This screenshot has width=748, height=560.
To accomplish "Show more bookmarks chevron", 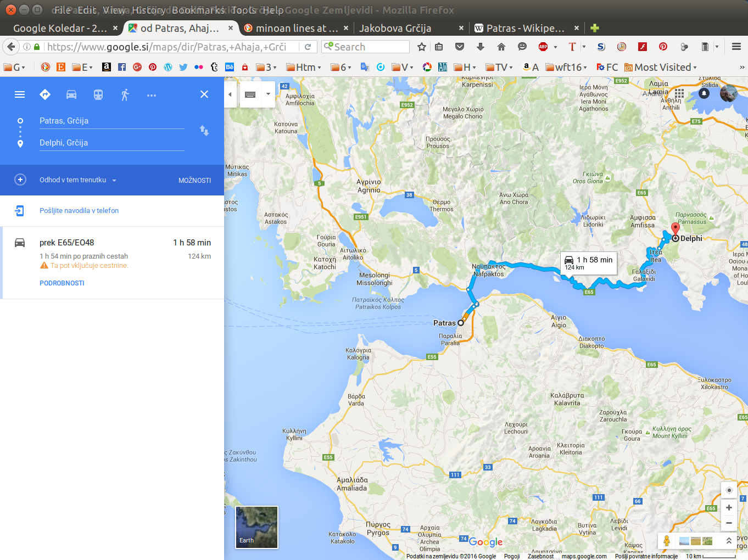I will [742, 67].
